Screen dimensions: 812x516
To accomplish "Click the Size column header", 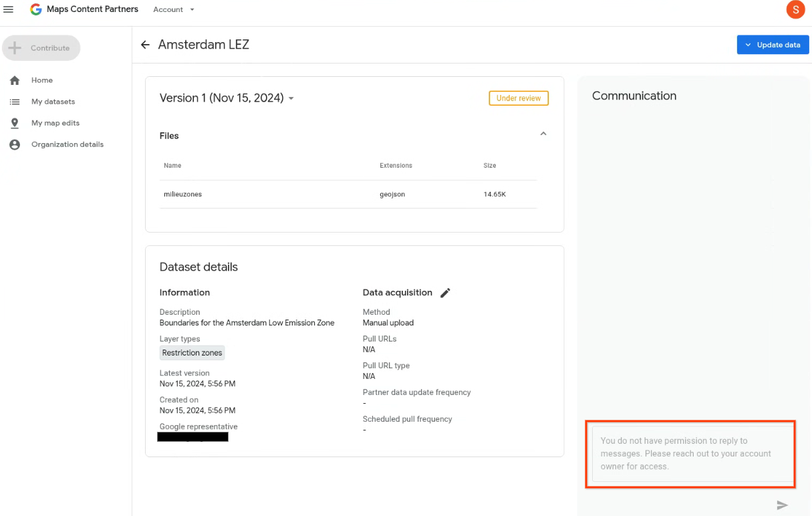I will 490,165.
